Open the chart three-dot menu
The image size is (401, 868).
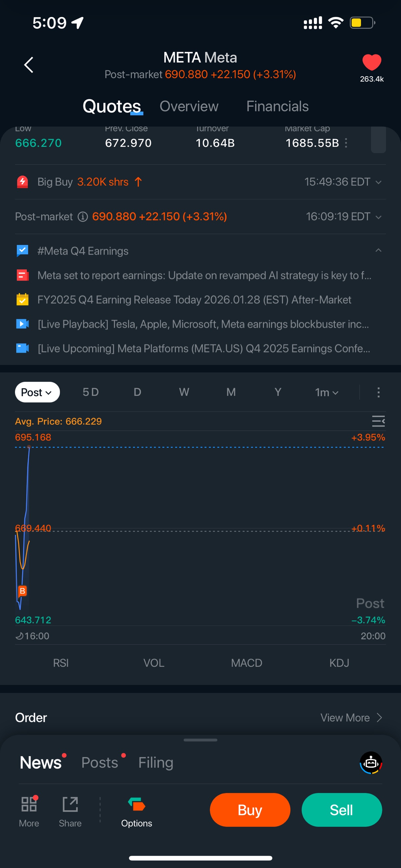tap(378, 392)
